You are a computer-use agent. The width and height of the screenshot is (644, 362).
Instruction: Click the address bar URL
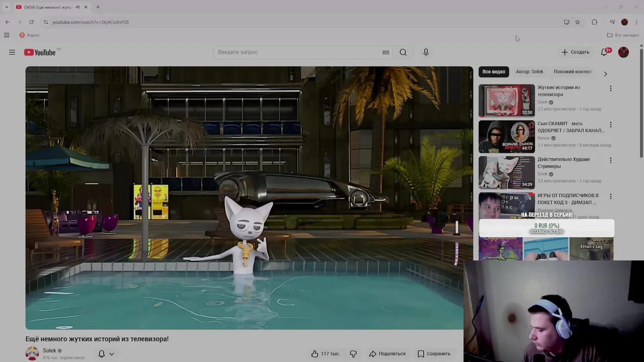click(91, 22)
